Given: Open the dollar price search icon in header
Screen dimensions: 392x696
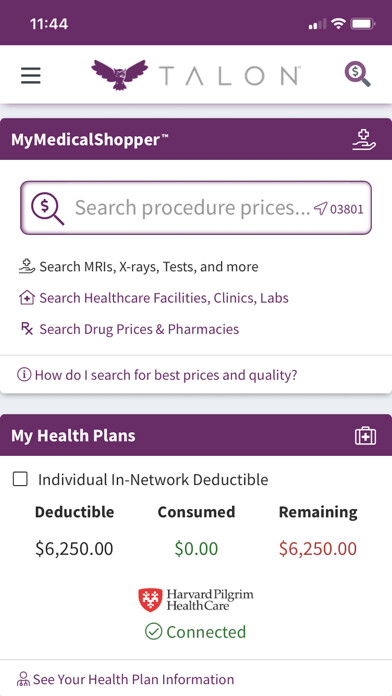Looking at the screenshot, I should 358,74.
